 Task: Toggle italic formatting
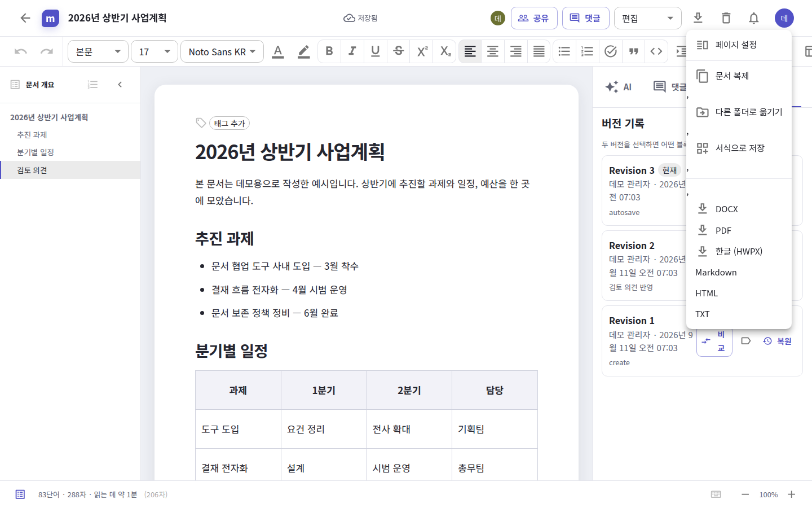(352, 51)
